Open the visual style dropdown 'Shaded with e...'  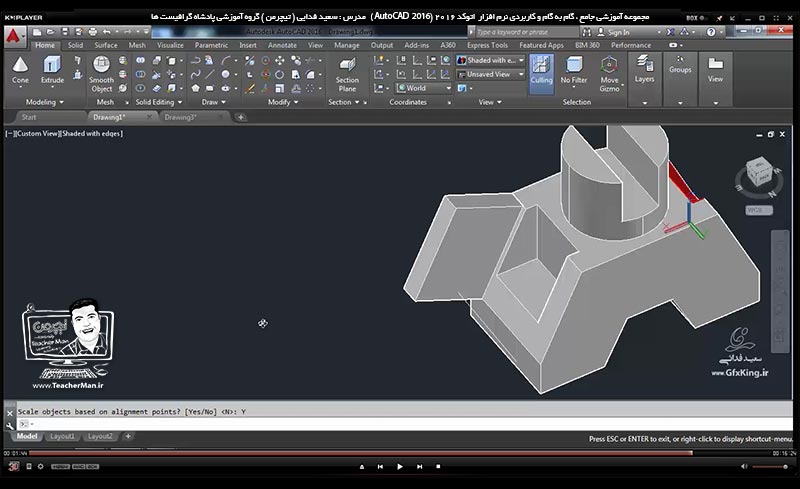(x=490, y=60)
